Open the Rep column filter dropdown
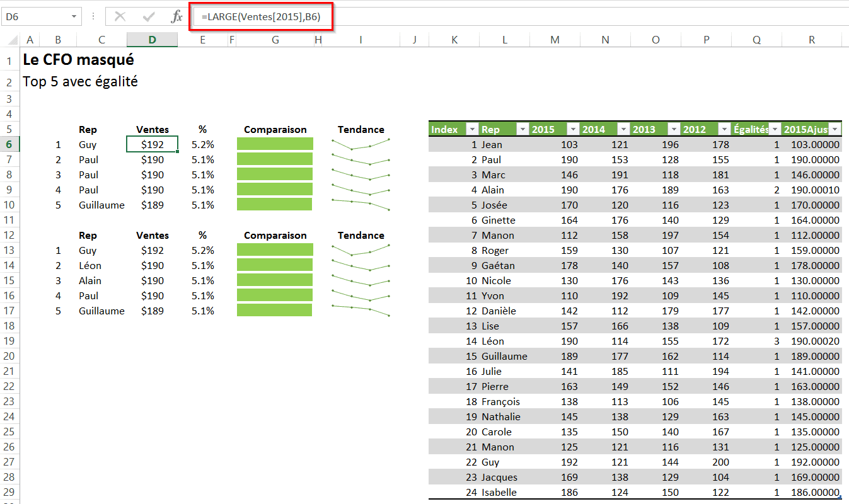849x504 pixels. 522,130
